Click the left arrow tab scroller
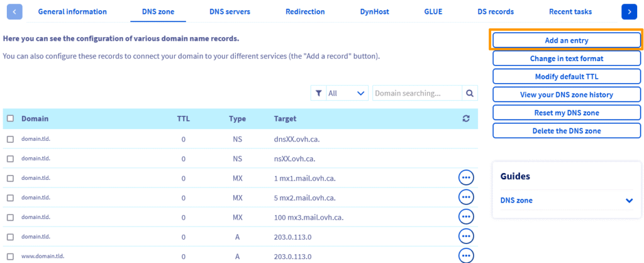Image resolution: width=644 pixels, height=263 pixels. pyautogui.click(x=15, y=11)
